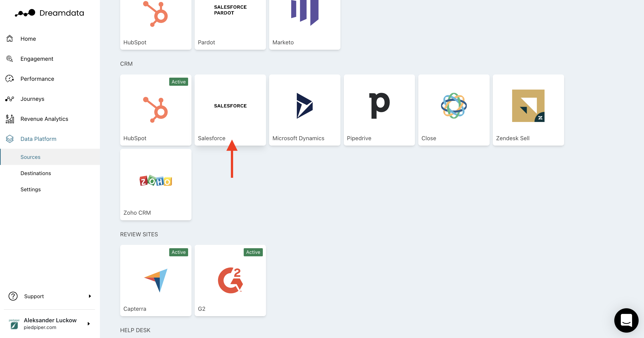Click the top-row HubSpot logo

pos(155,14)
